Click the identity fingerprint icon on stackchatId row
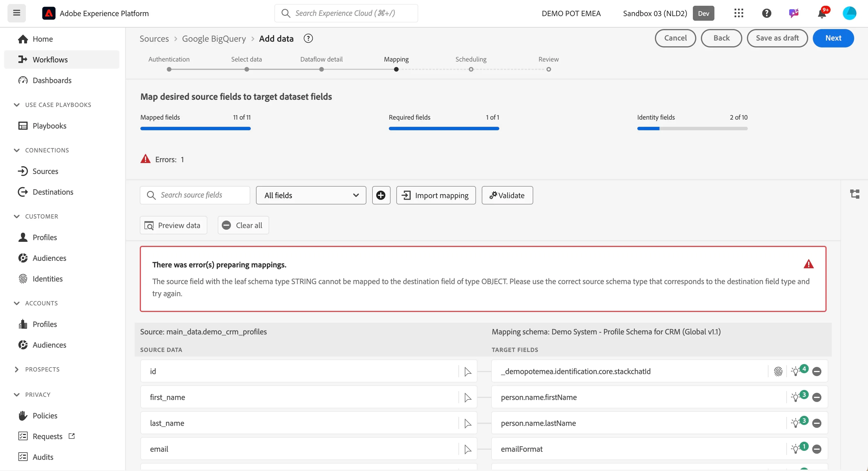868x471 pixels. [778, 371]
